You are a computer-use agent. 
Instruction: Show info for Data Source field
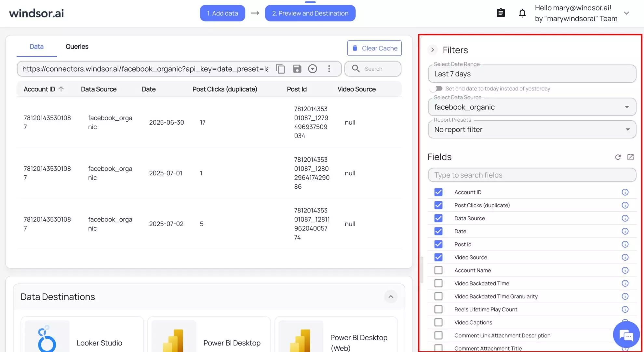(x=625, y=218)
